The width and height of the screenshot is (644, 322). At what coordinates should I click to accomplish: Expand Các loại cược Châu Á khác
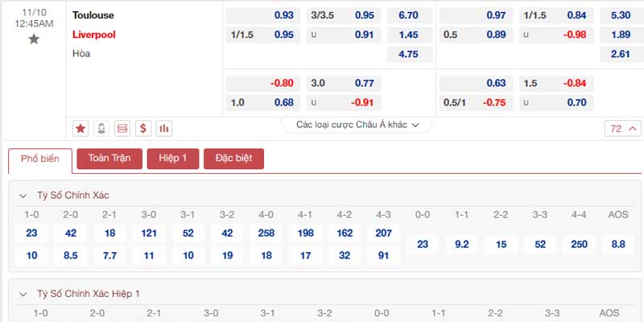click(357, 125)
